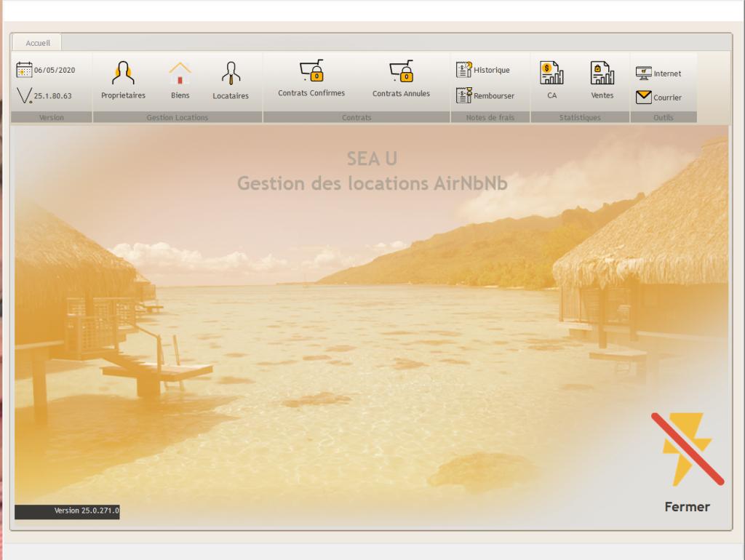The height and width of the screenshot is (560, 745).
Task: Click the Gestion Locations group label
Action: [178, 117]
